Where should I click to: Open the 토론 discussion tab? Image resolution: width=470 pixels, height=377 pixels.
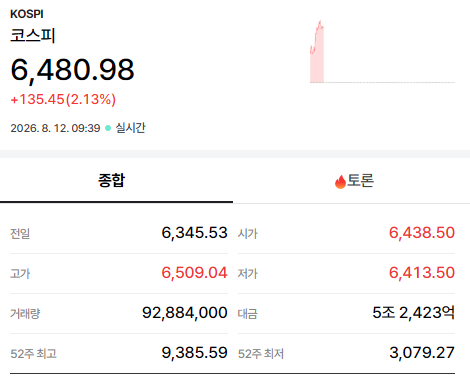(x=352, y=180)
